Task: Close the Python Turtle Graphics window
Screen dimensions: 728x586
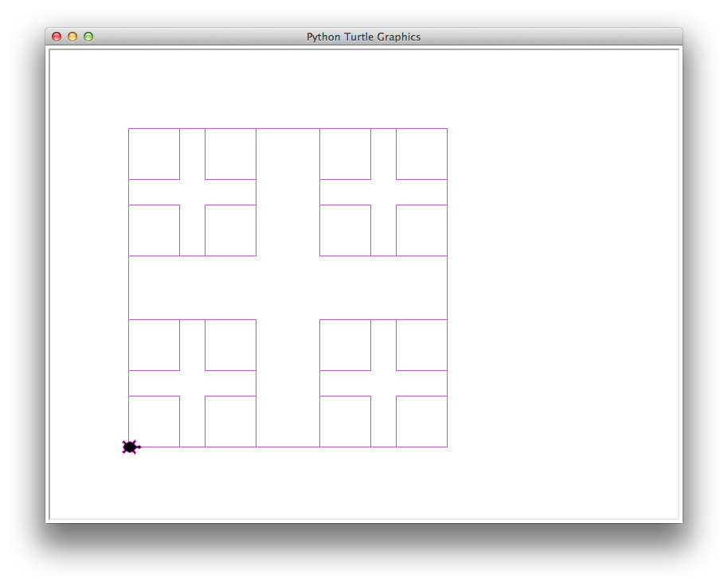Action: [57, 37]
